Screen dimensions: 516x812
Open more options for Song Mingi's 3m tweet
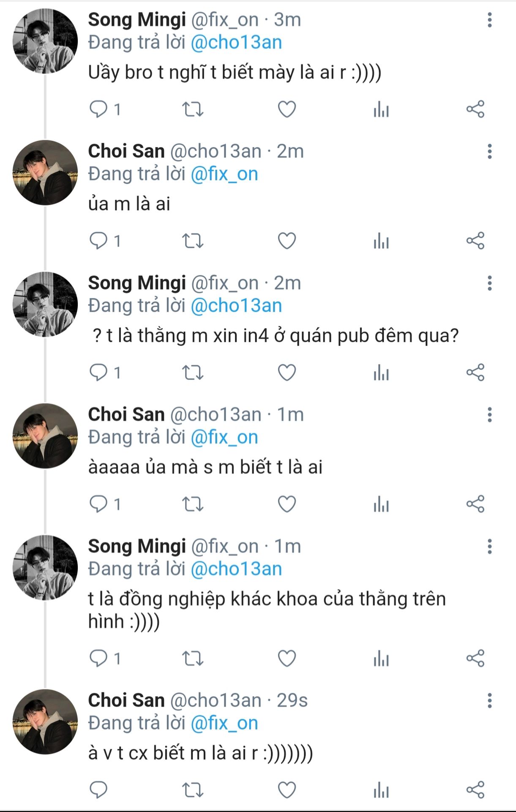[489, 20]
